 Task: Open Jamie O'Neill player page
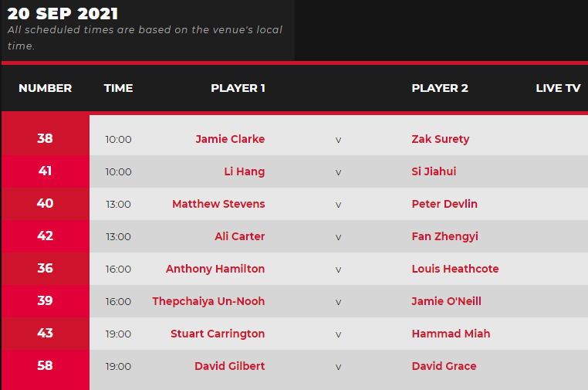point(446,301)
